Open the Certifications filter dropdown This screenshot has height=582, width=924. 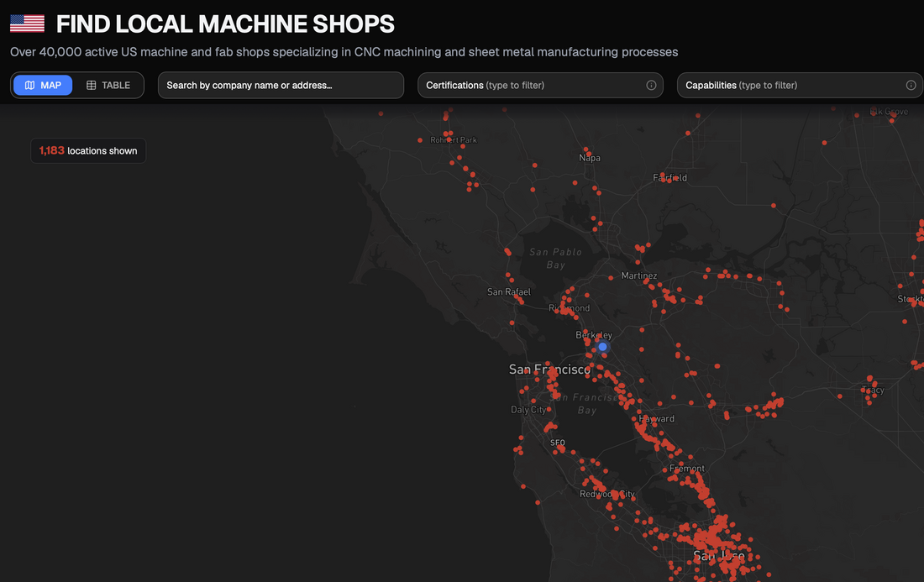coord(540,86)
